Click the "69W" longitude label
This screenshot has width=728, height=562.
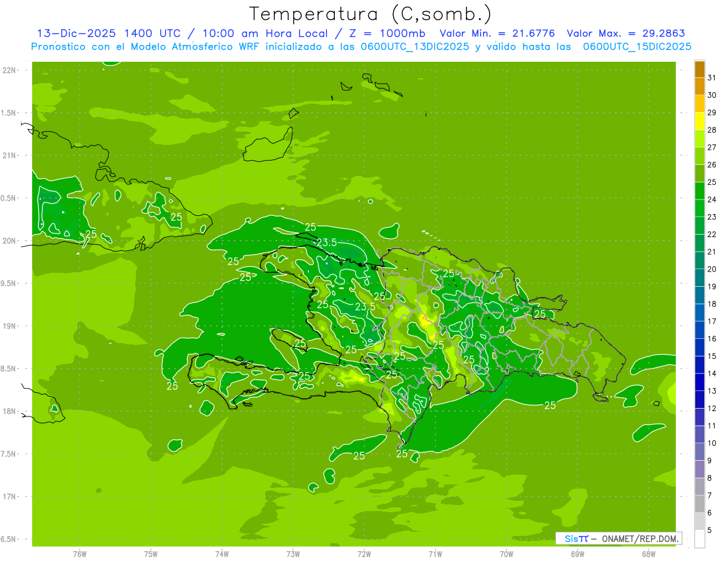[x=578, y=554]
